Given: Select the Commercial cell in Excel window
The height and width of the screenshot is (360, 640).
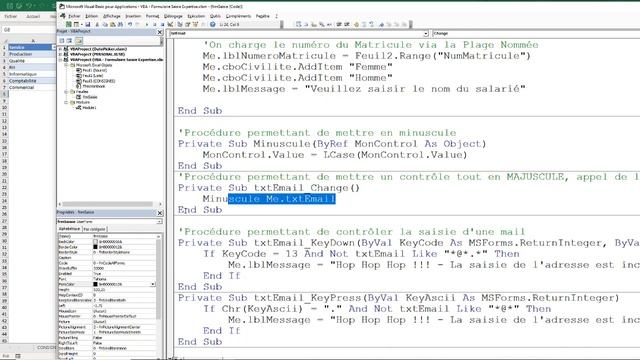Looking at the screenshot, I should tap(32, 87).
